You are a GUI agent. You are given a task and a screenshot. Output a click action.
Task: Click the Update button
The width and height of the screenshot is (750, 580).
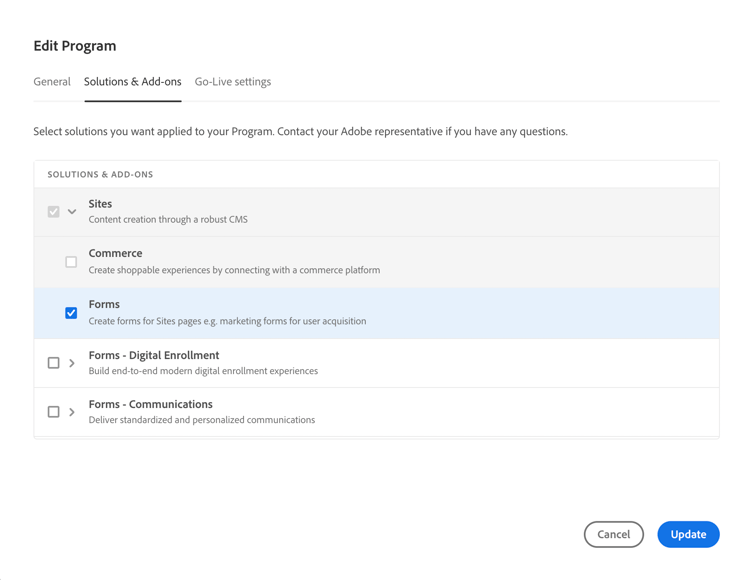(688, 534)
